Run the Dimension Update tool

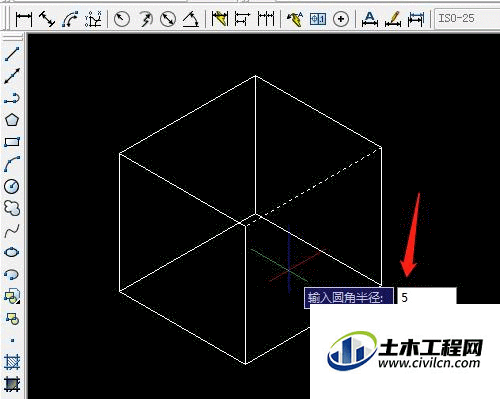[x=416, y=19]
